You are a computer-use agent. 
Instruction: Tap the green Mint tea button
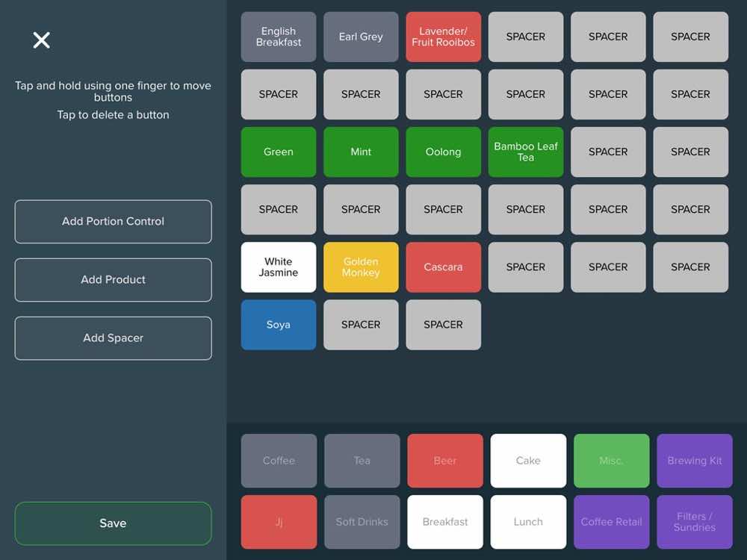coord(361,152)
